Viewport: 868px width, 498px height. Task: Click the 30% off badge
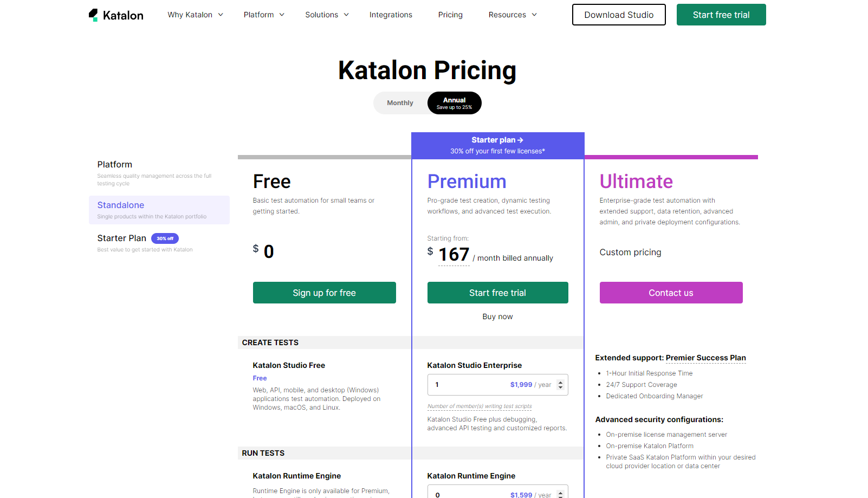pyautogui.click(x=165, y=238)
